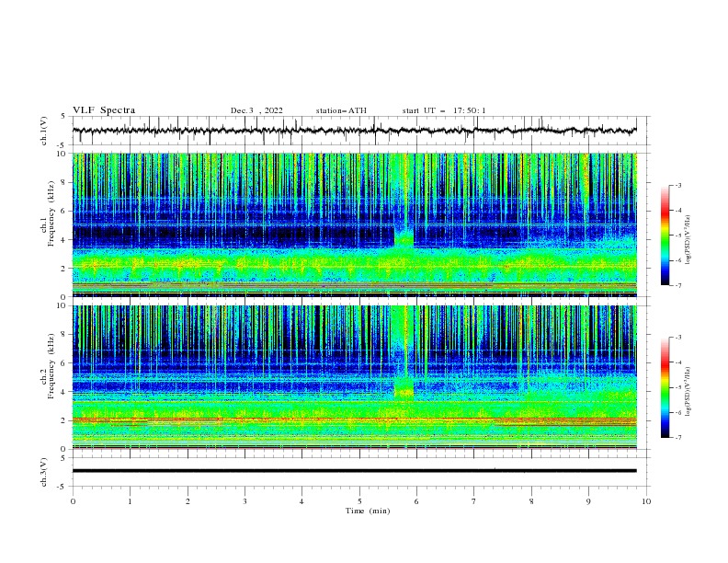Click the time axis tick label "10"
Screen dimensions: 728x563
coord(646,501)
